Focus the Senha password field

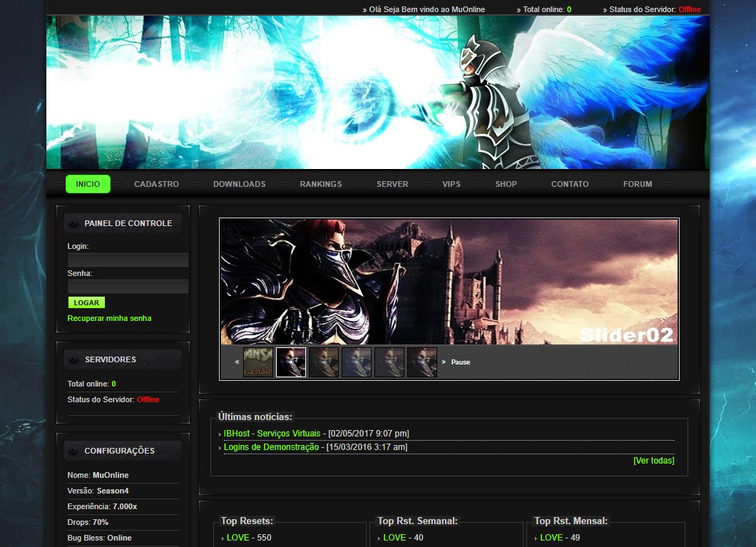[128, 287]
